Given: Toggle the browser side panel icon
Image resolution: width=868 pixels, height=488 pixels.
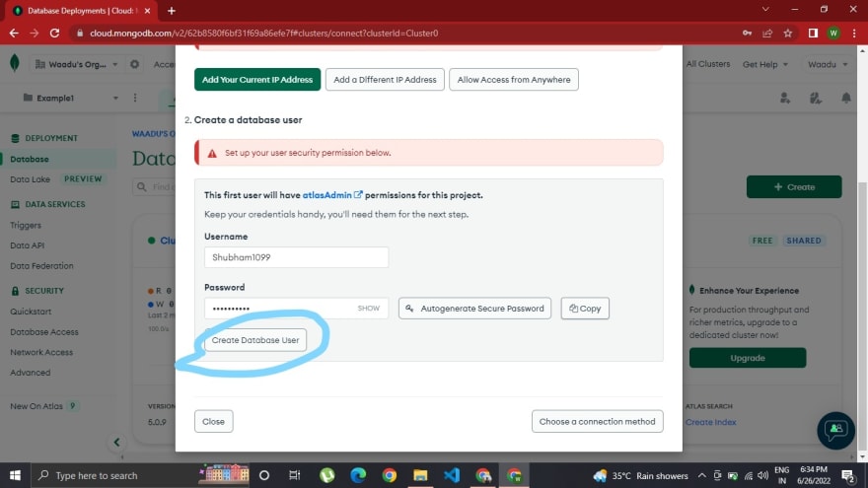Looking at the screenshot, I should [x=813, y=34].
